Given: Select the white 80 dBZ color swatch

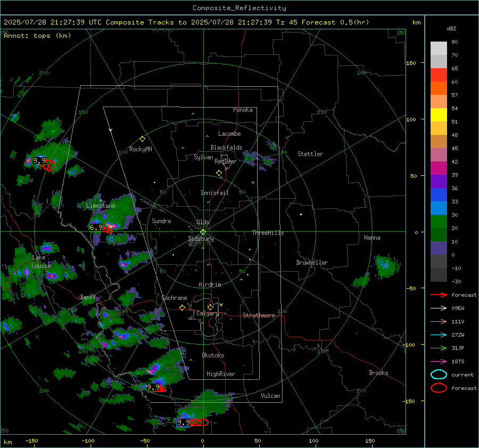Looking at the screenshot, I should pyautogui.click(x=439, y=48).
